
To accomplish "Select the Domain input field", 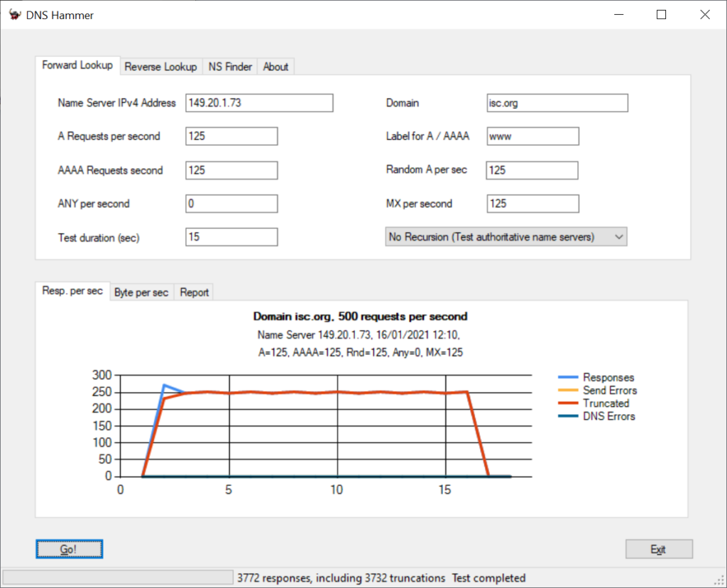I will point(557,102).
